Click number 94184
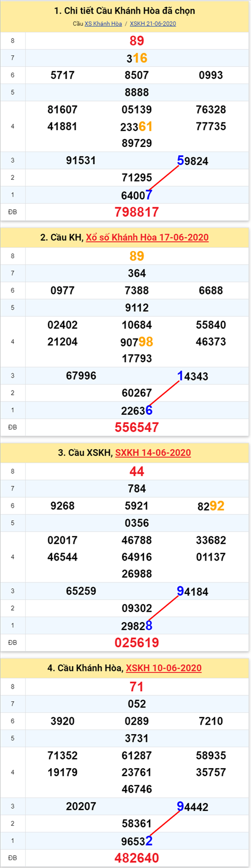 [x=192, y=592]
